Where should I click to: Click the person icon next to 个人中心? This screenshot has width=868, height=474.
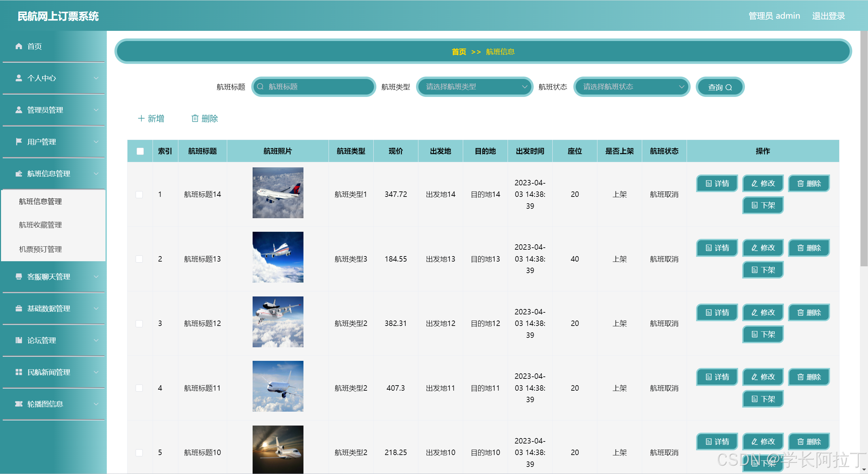19,78
